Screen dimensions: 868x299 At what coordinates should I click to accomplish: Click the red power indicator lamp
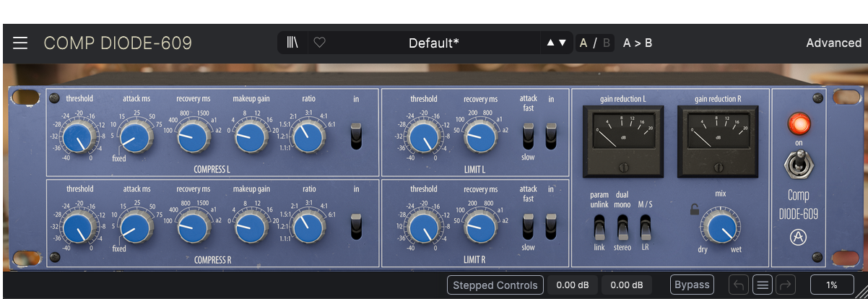point(799,123)
